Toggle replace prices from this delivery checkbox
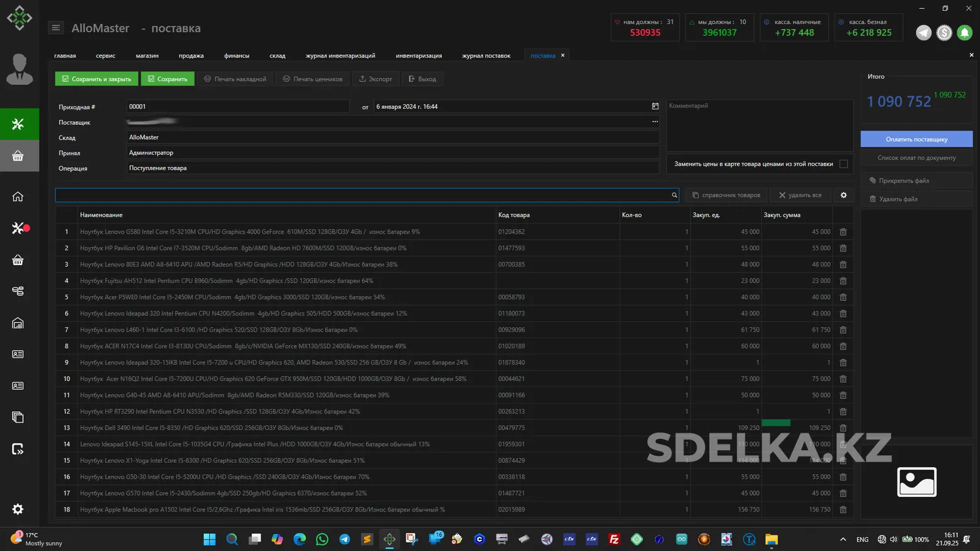Image resolution: width=980 pixels, height=551 pixels. [843, 164]
